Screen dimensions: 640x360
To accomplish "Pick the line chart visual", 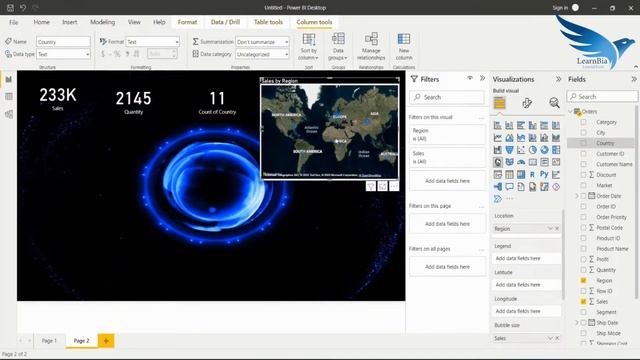I will (498, 138).
